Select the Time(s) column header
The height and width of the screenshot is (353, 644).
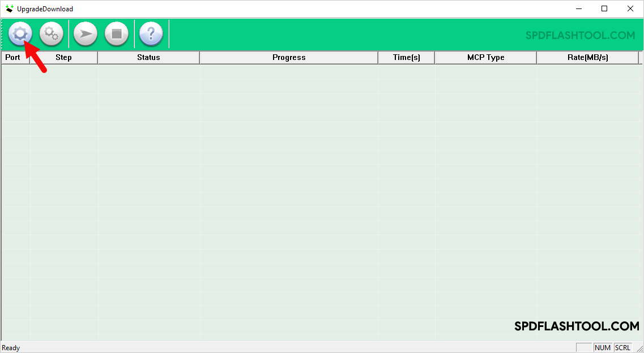(406, 57)
